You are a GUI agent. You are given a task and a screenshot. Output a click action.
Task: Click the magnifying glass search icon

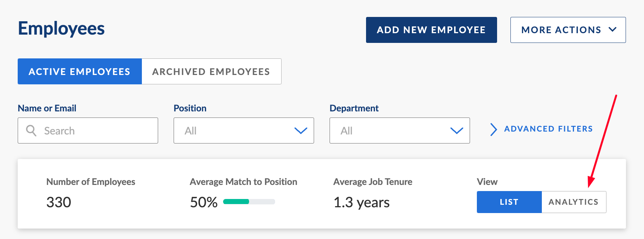pyautogui.click(x=31, y=130)
